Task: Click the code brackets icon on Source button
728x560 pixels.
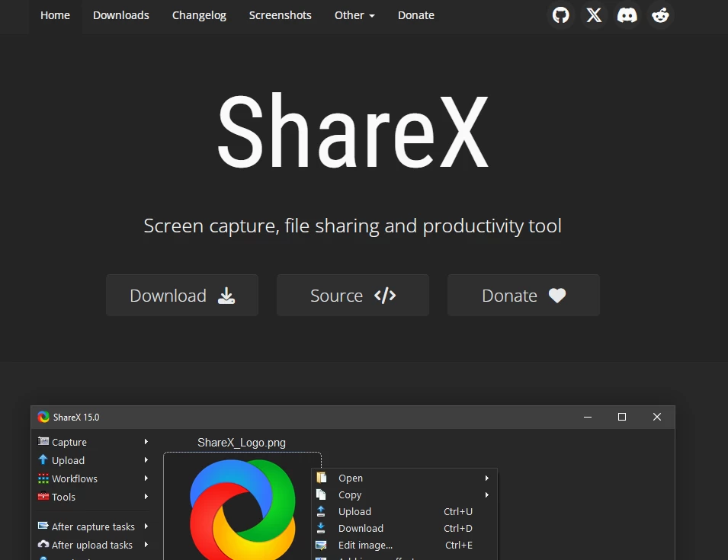Action: 385,296
